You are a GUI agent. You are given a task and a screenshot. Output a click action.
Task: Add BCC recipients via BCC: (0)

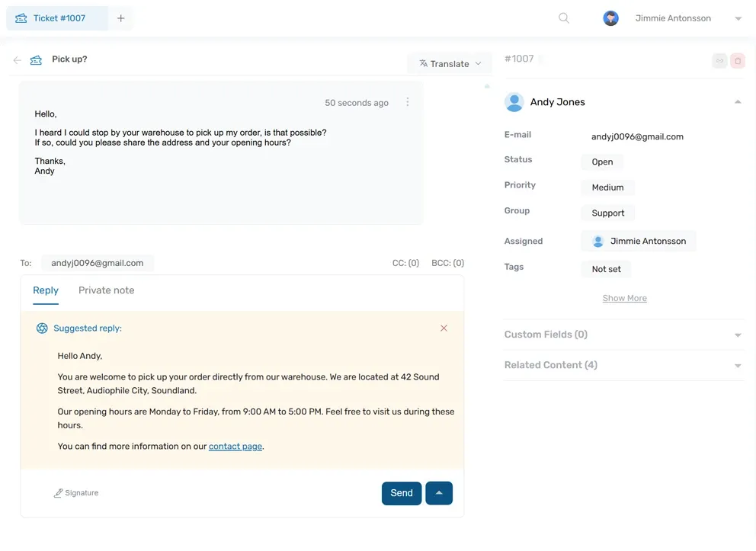tap(447, 263)
